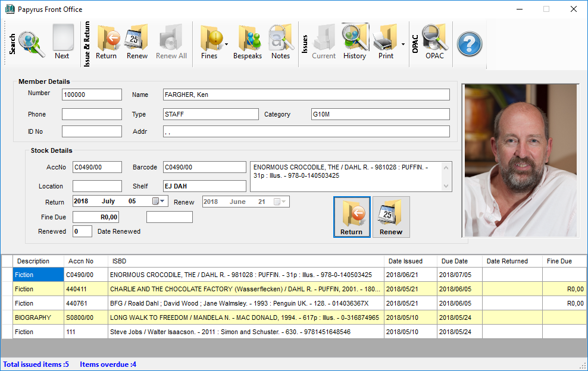View loan History using the toolbar icon
Screen dimensions: 588x371
355,42
